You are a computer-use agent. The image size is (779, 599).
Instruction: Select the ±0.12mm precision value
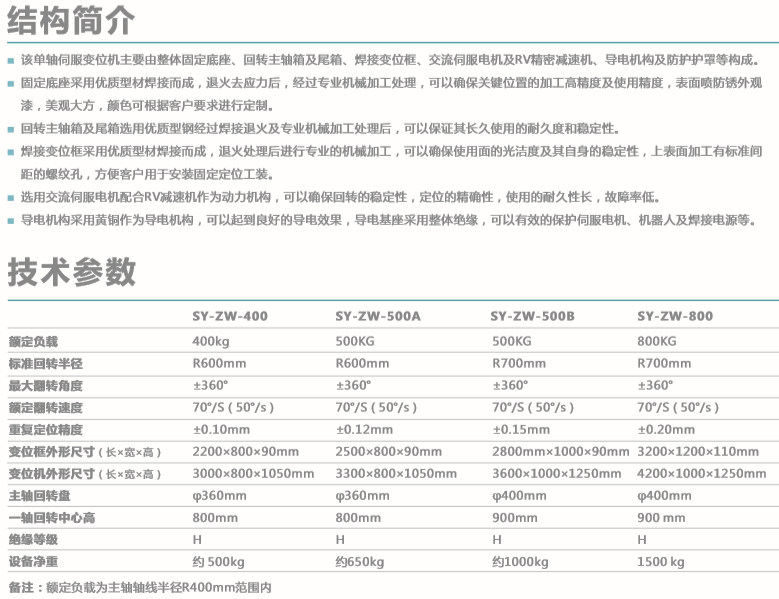364,429
